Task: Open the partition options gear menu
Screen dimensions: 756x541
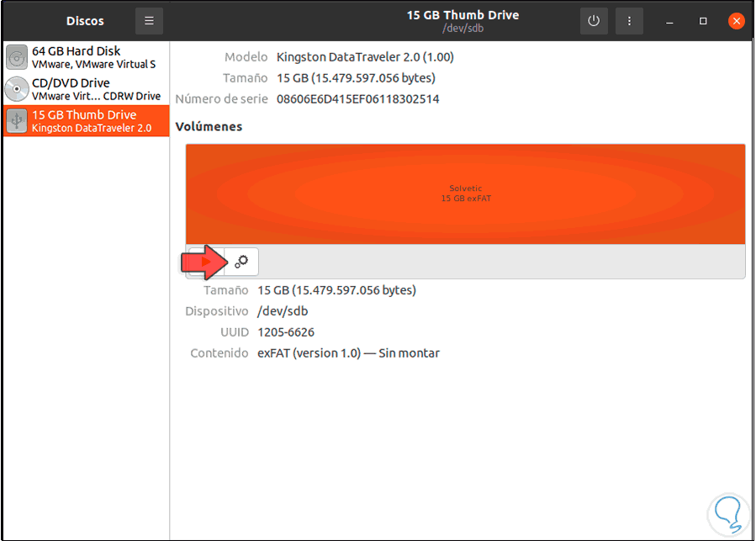Action: [241, 261]
